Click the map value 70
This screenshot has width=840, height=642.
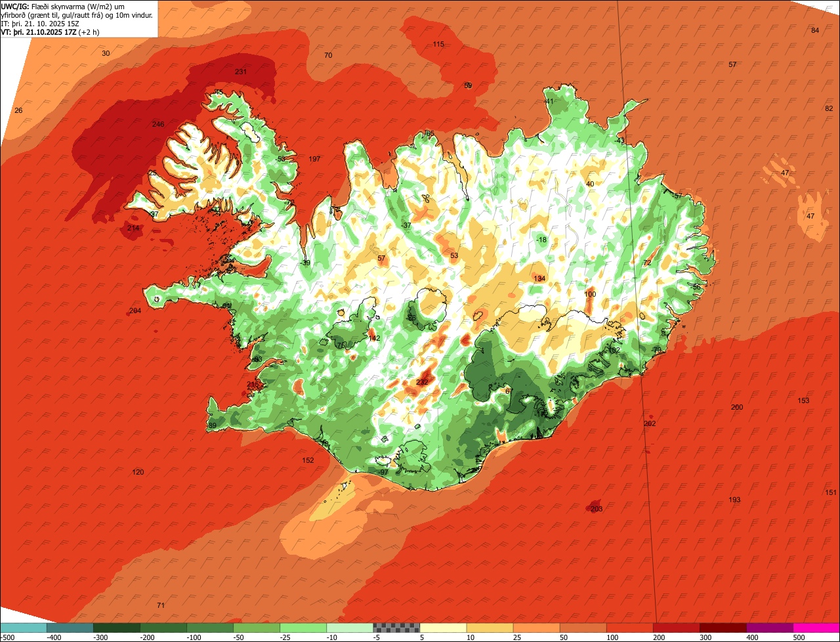[328, 55]
